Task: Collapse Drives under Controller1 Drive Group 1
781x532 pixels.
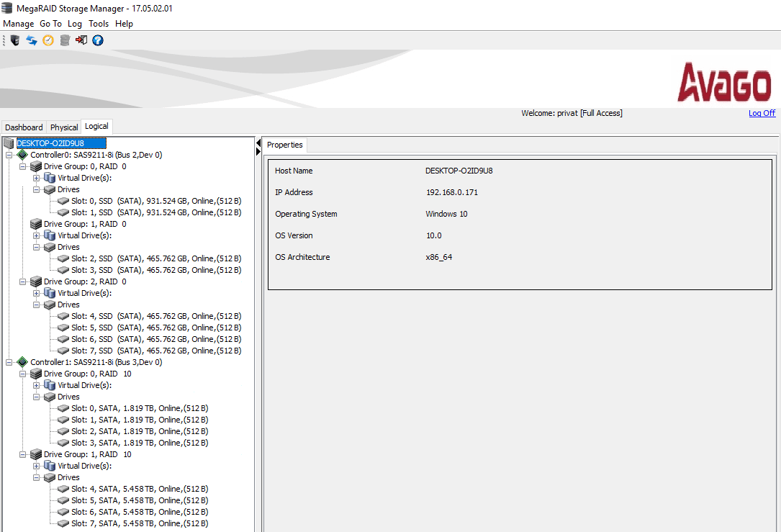Action: click(x=37, y=477)
